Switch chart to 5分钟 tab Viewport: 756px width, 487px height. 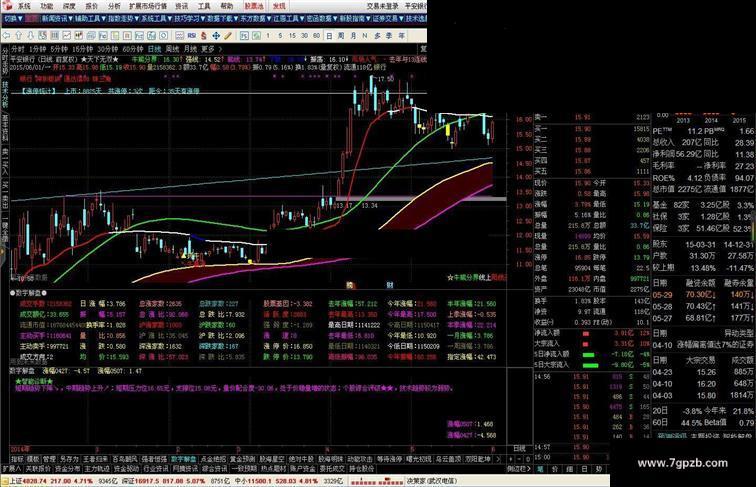[x=59, y=49]
